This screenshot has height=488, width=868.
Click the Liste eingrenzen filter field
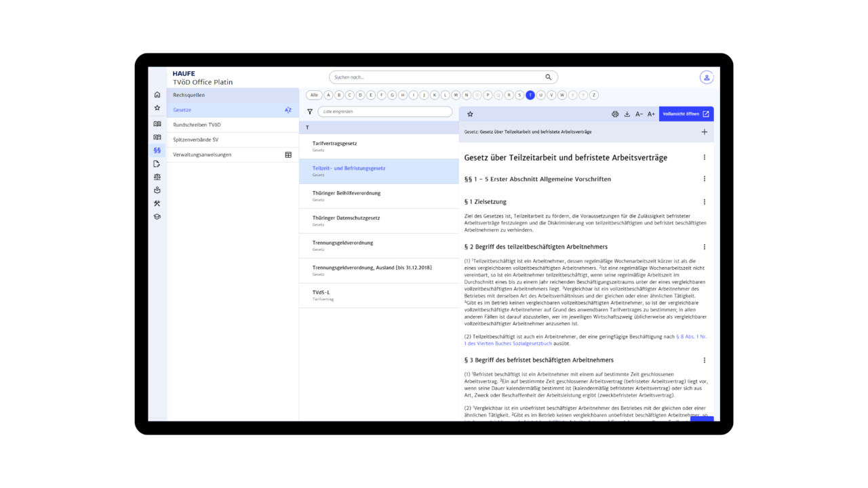click(384, 112)
